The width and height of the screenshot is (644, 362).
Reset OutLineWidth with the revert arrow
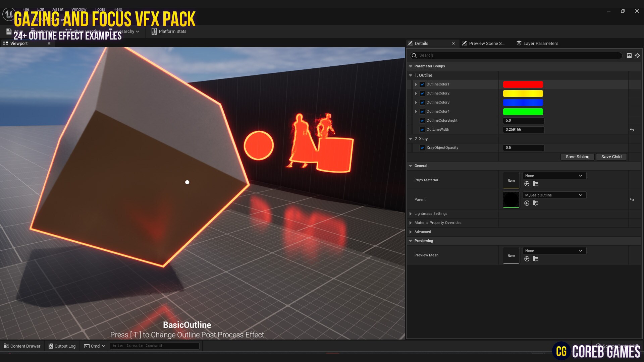point(632,130)
